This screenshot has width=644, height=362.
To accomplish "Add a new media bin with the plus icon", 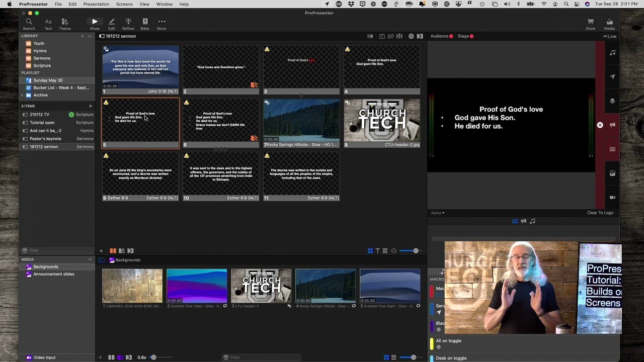I will pos(91,259).
